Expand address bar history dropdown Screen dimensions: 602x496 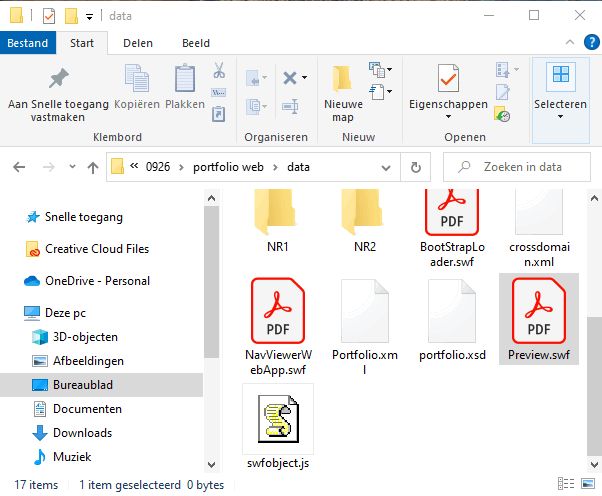point(386,168)
